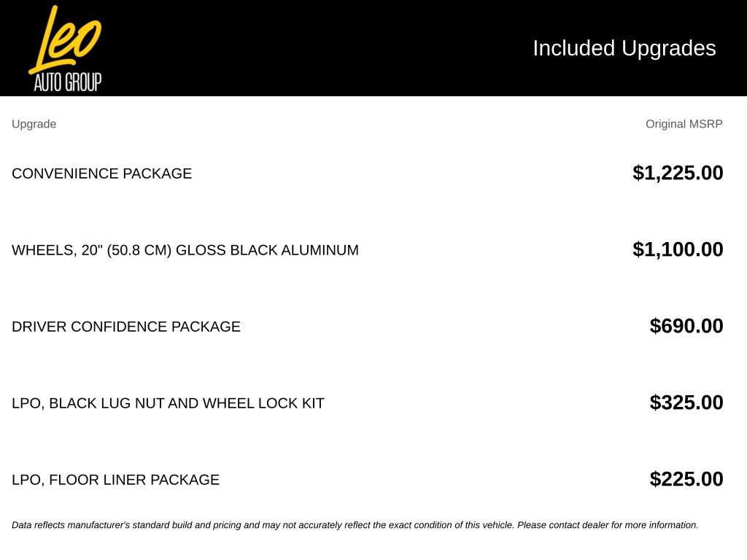Click the $225.00 price value

click(x=686, y=479)
